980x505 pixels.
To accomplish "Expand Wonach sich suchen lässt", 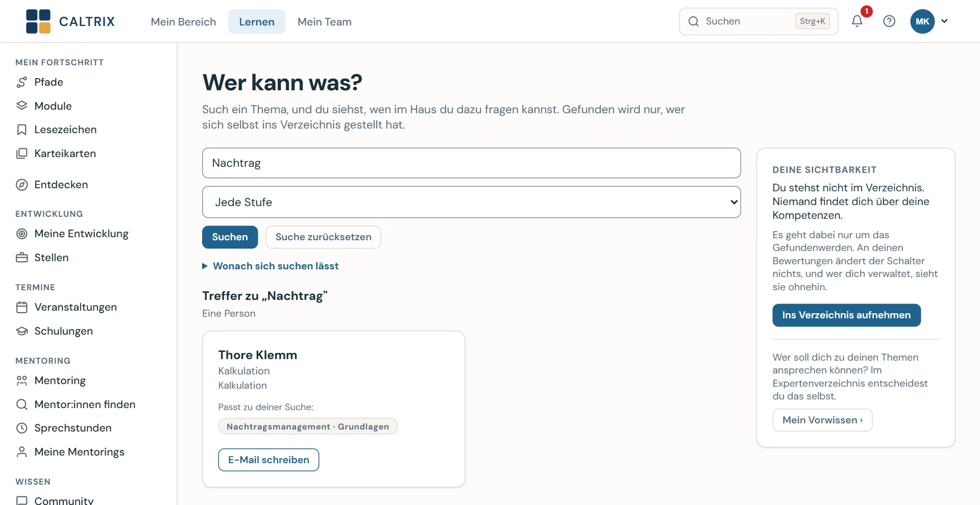I will click(271, 266).
